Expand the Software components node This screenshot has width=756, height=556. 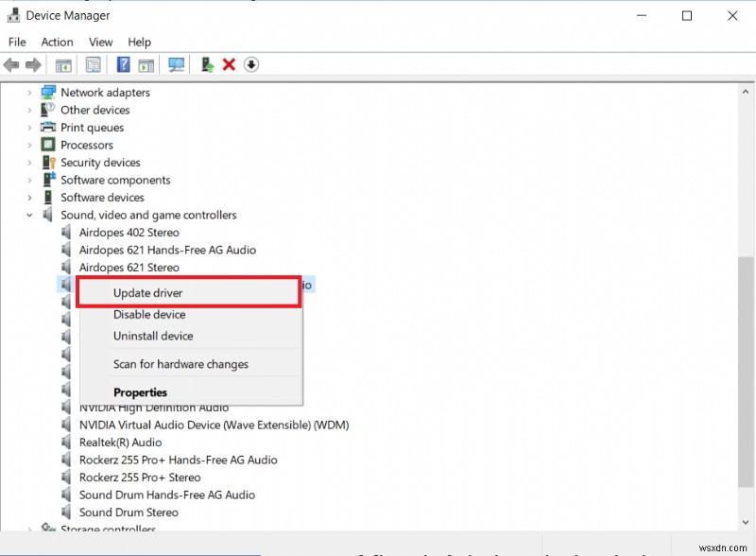click(29, 180)
